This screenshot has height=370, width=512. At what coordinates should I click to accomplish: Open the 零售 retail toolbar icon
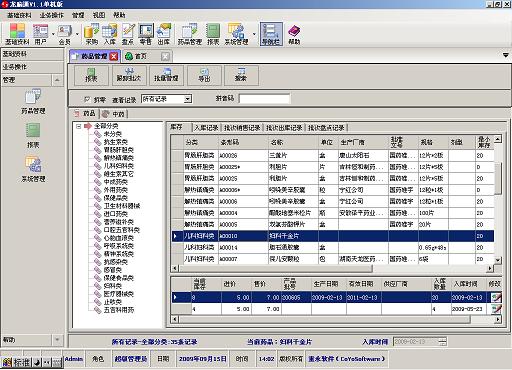(146, 34)
